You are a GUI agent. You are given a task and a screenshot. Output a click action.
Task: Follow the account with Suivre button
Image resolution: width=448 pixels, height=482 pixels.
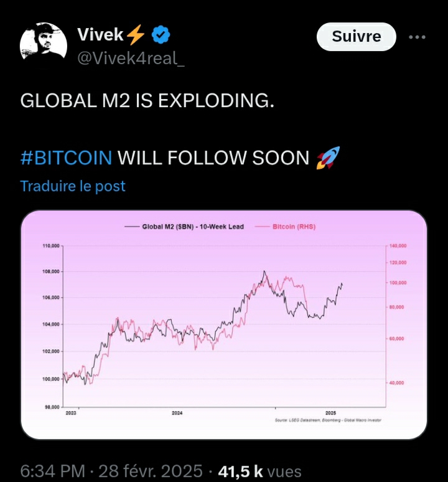[356, 37]
